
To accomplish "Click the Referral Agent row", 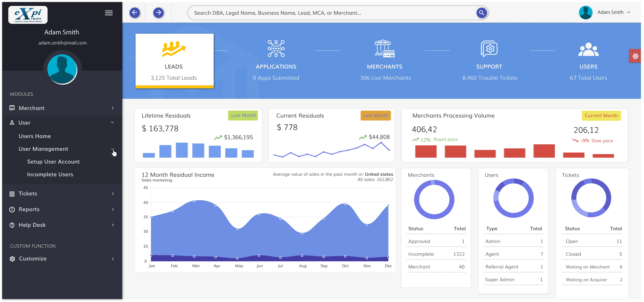I will [514, 267].
